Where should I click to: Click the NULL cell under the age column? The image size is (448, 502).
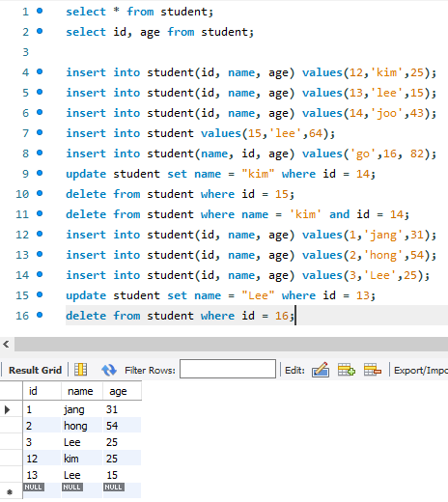tap(113, 487)
